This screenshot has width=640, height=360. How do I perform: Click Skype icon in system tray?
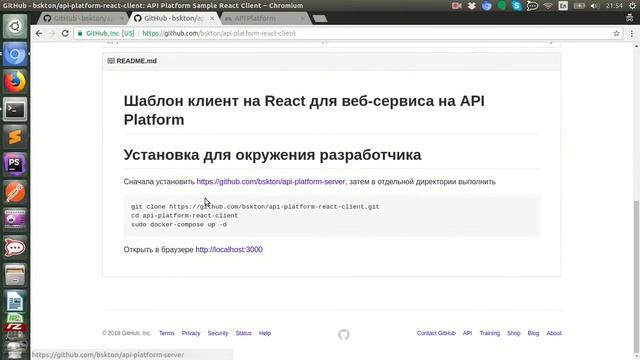point(517,6)
